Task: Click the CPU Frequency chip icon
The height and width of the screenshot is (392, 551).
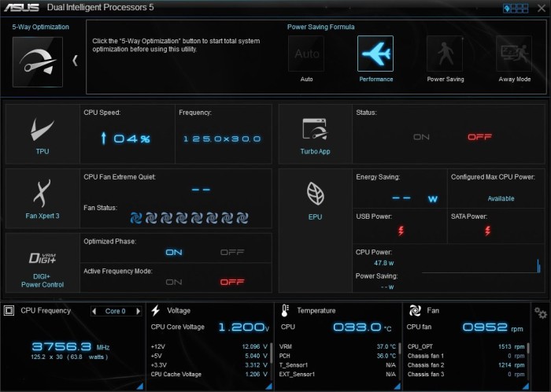Action: pyautogui.click(x=9, y=310)
